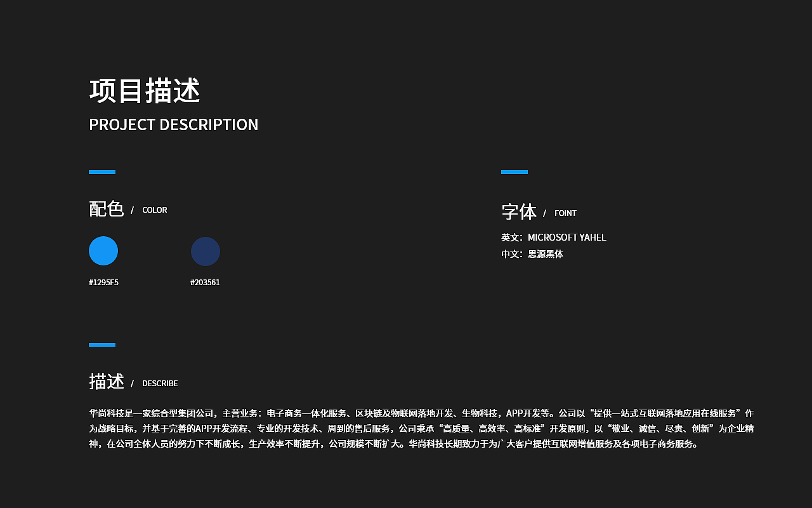Click the 'FOINT' label text
Viewport: 812px width, 508px height.
(x=565, y=213)
